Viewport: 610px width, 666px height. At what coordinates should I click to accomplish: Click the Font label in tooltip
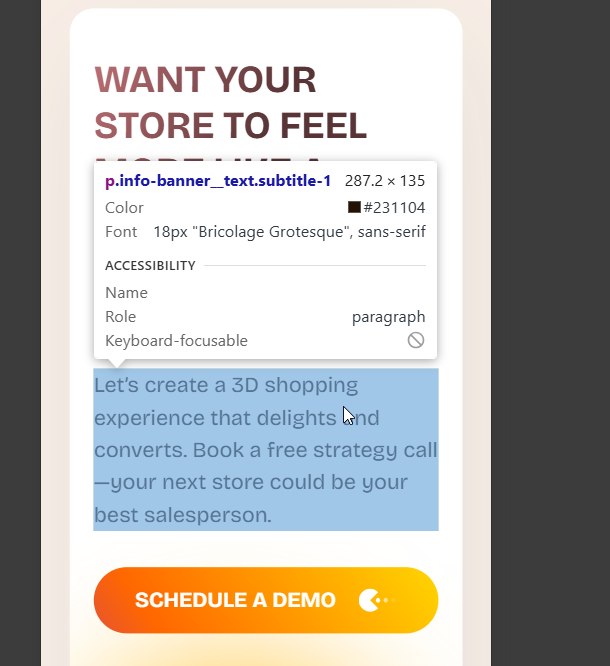[x=121, y=232]
